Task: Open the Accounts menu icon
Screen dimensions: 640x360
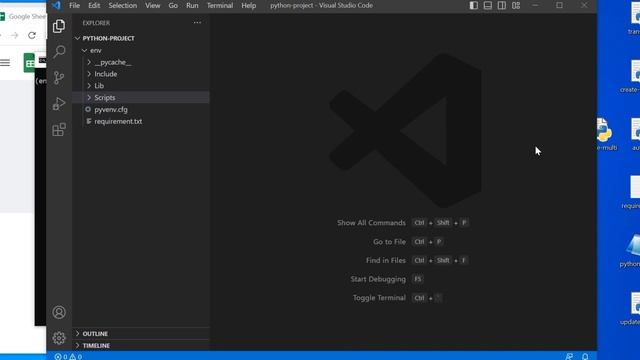Action: [59, 312]
